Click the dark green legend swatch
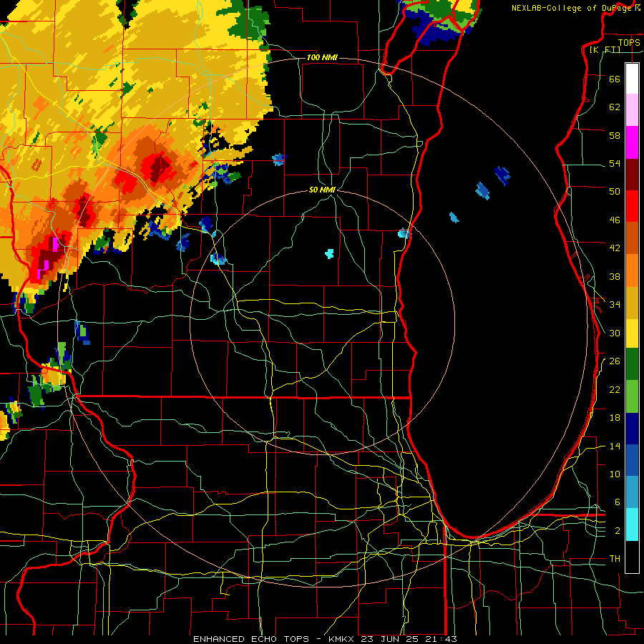Image resolution: width=644 pixels, height=644 pixels. pos(632,364)
